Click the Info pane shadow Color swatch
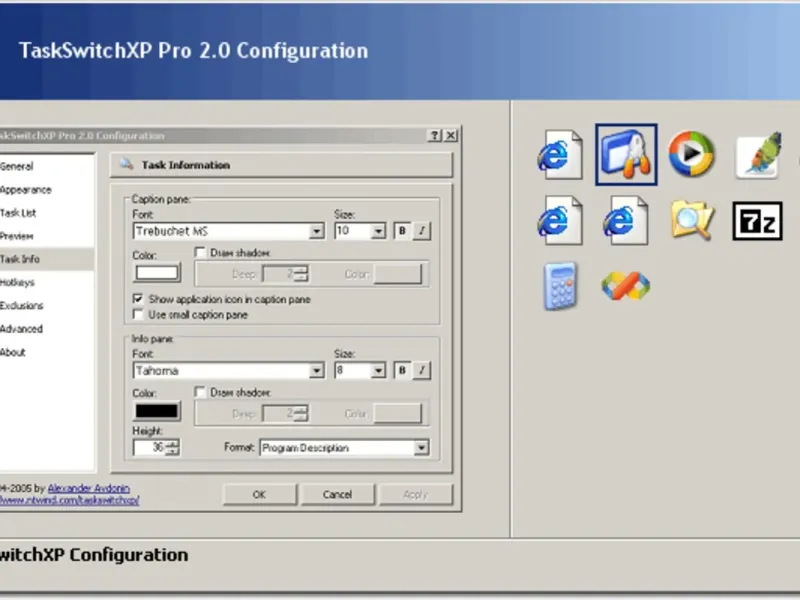This screenshot has height=600, width=800. coord(398,413)
